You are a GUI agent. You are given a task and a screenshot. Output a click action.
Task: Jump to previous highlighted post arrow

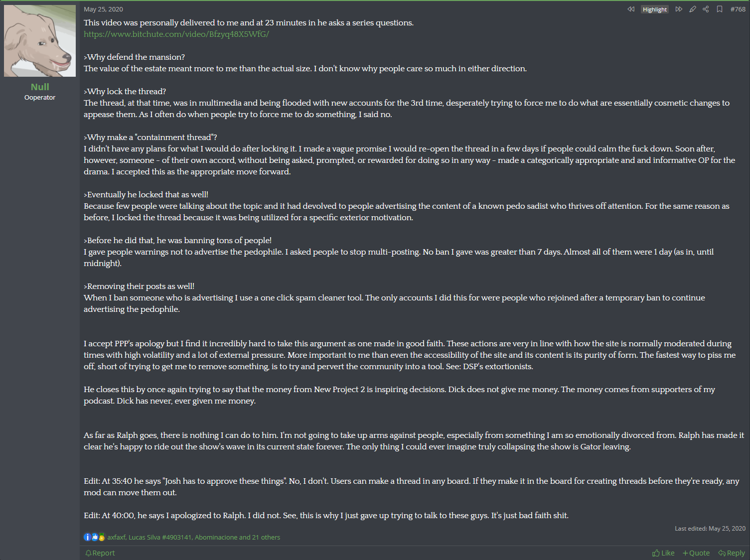pos(631,9)
